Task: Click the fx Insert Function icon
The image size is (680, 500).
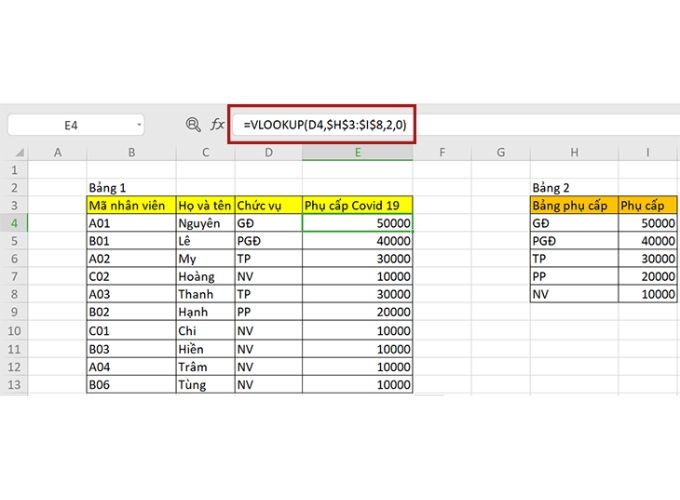Action: coord(217,125)
